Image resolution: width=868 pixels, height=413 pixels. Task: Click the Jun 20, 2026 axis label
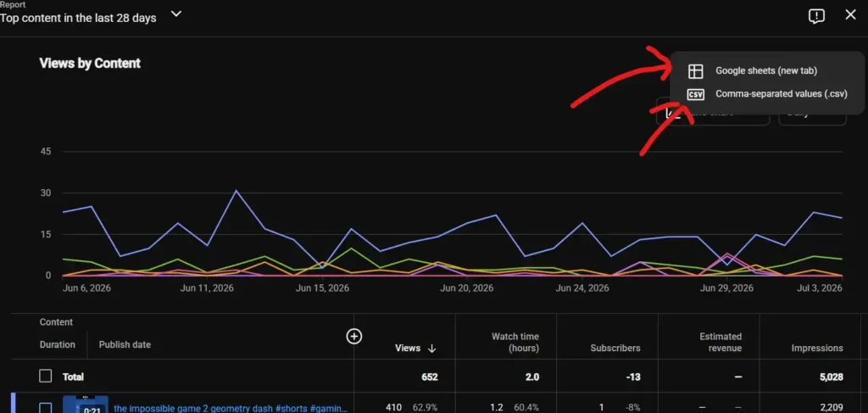pos(467,287)
